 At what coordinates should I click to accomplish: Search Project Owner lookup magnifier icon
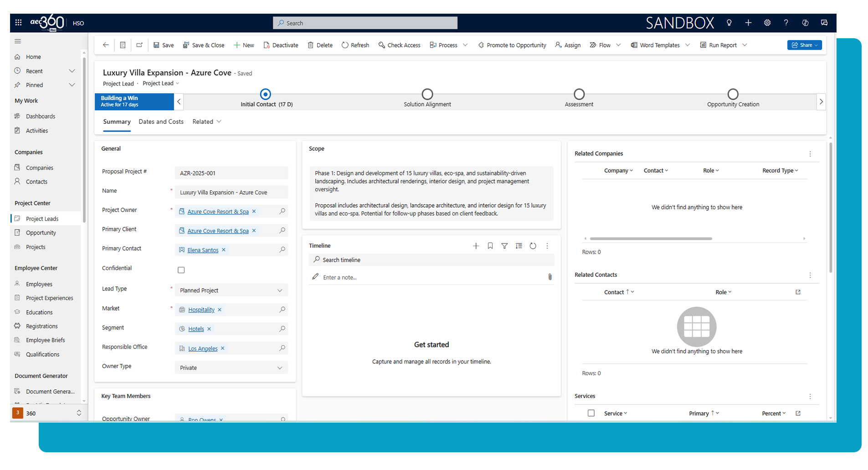point(282,211)
